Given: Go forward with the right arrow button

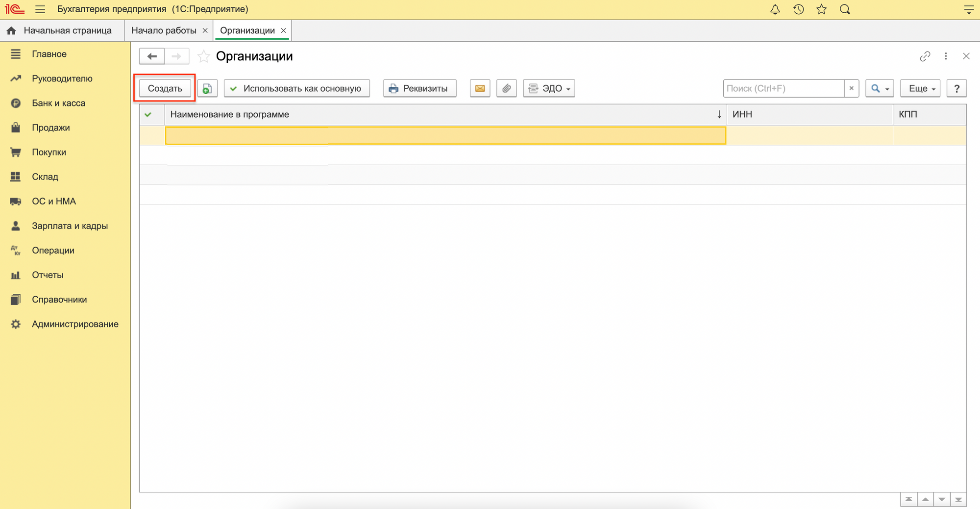Looking at the screenshot, I should pos(176,56).
